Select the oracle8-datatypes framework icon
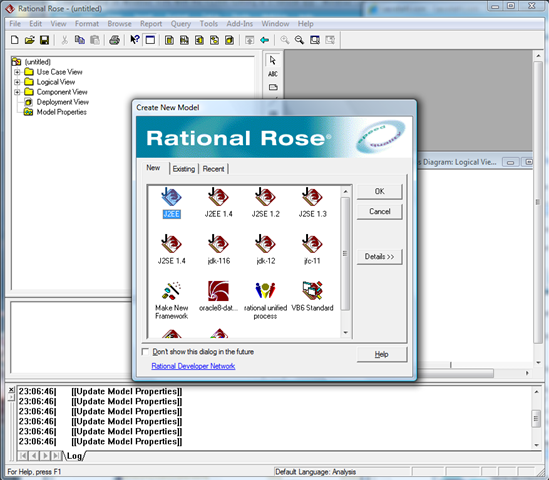Screen dimensions: 549x480 (218, 296)
